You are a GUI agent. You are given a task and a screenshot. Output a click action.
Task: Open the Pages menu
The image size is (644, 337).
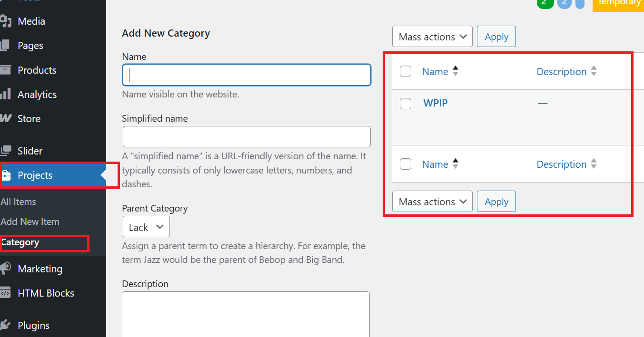click(x=30, y=46)
